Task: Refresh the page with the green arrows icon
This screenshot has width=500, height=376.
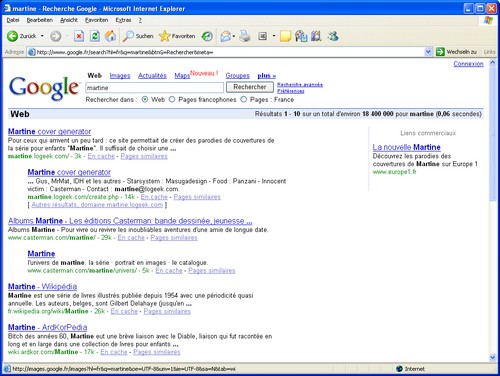Action: tap(95, 36)
